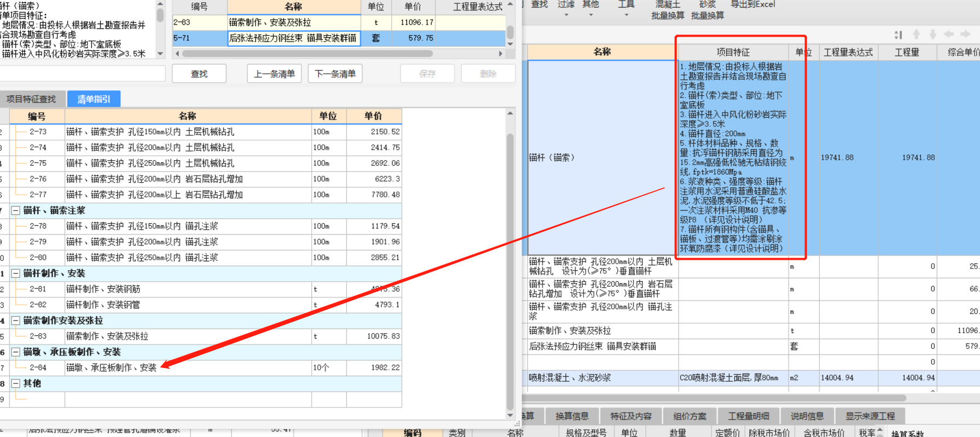Viewport: 980px width, 437px height.
Task: Collapse the 其他 group
Action: (16, 384)
